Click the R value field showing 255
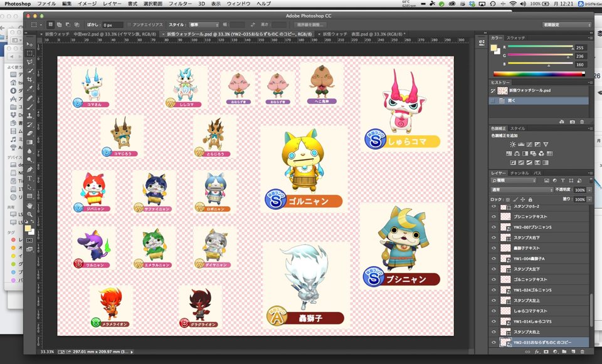 [x=580, y=48]
